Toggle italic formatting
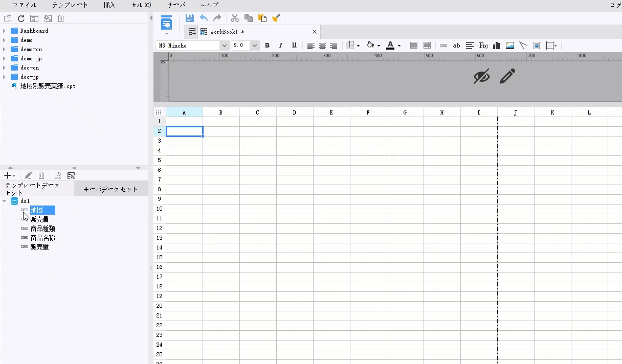This screenshot has width=622, height=364. [280, 45]
